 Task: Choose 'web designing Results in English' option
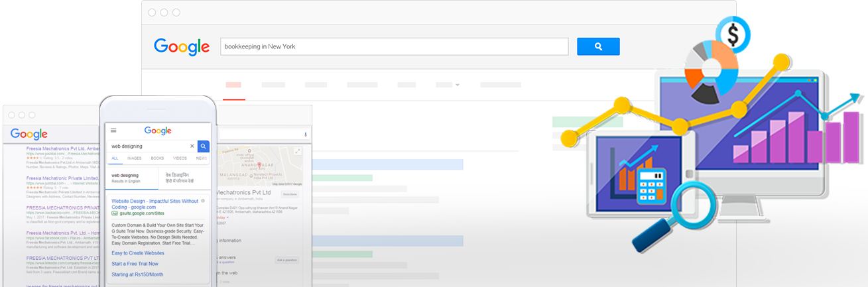coord(132,178)
